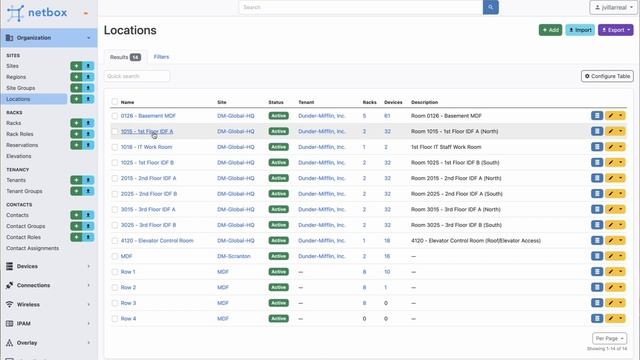Edit 2015 - 2nd Floor IDF A with pencil icon
Image resolution: width=640 pixels, height=360 pixels.
[x=611, y=178]
